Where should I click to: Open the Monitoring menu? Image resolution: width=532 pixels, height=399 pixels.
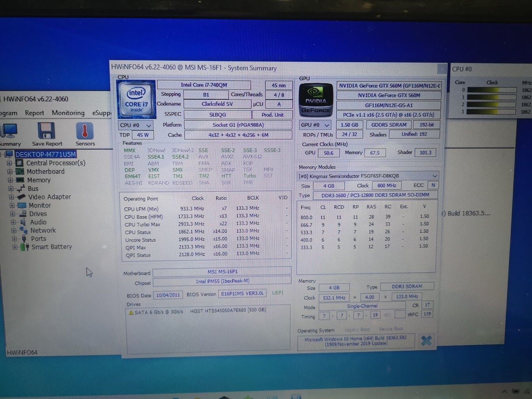click(68, 113)
